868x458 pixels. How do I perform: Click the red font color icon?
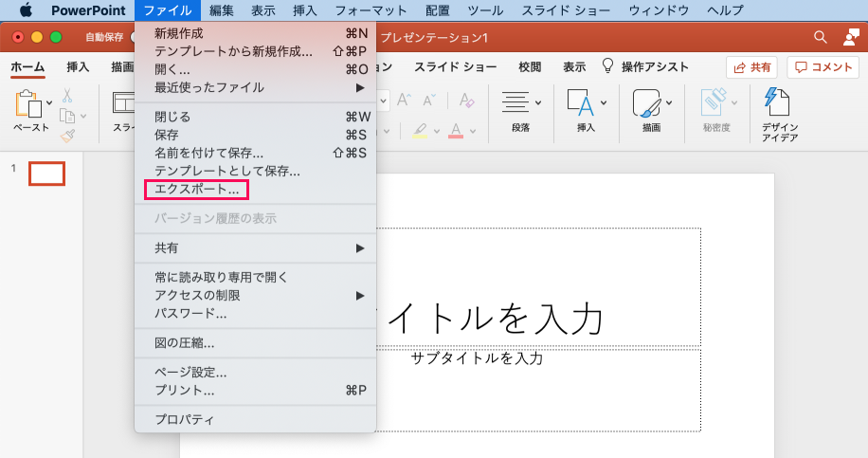[x=456, y=131]
